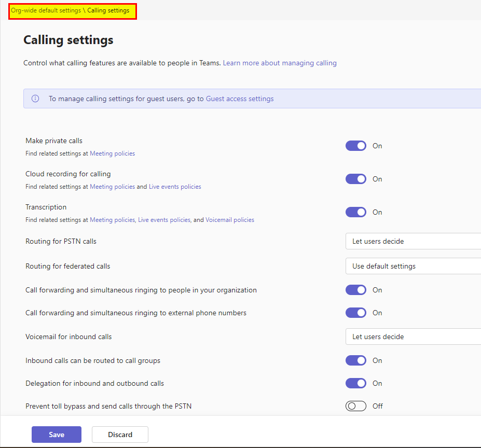Open Guest access settings link
Viewport: 481px width, 448px height.
tap(240, 99)
